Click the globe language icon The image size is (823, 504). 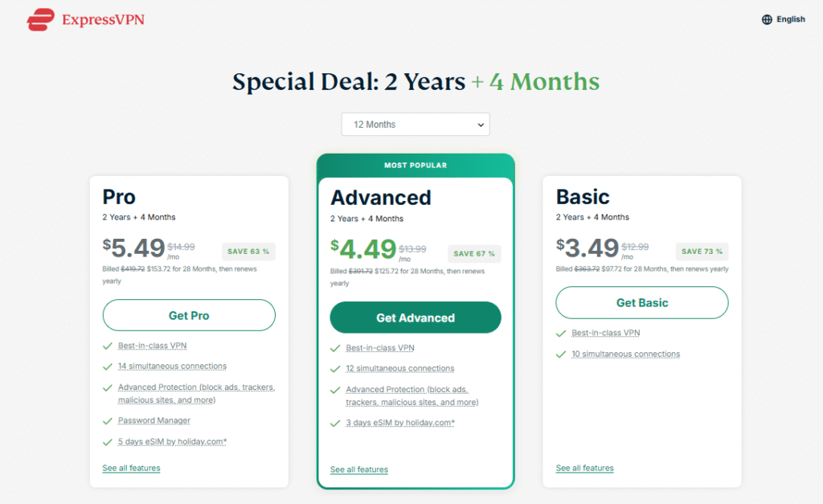pos(767,19)
